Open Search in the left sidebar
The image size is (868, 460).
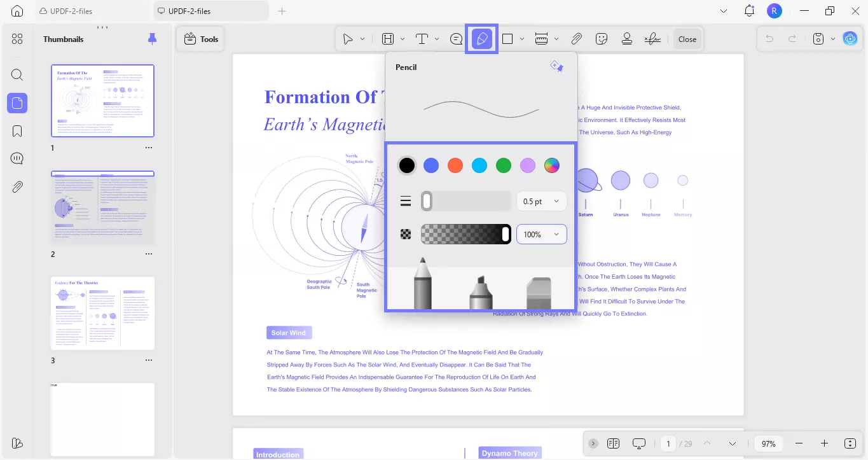click(17, 74)
